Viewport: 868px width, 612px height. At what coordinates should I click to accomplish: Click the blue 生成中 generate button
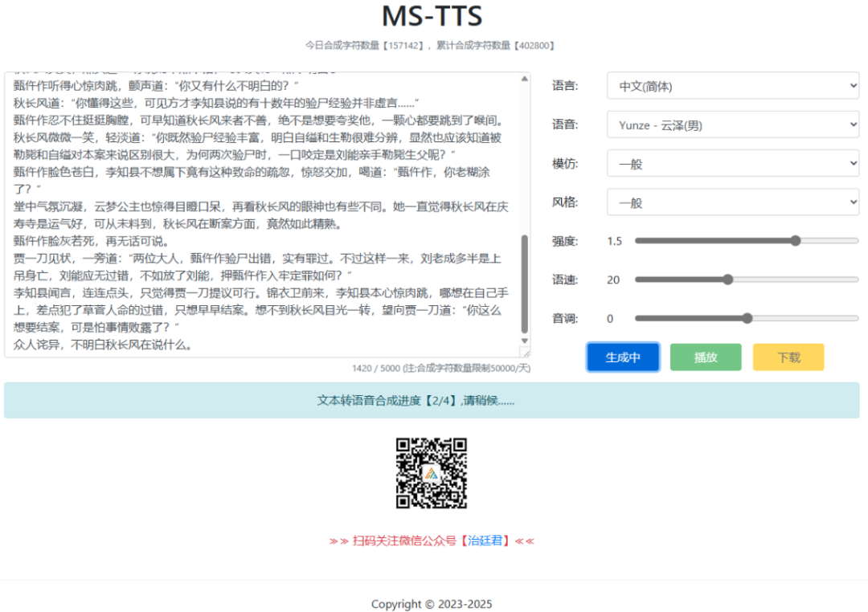point(623,357)
